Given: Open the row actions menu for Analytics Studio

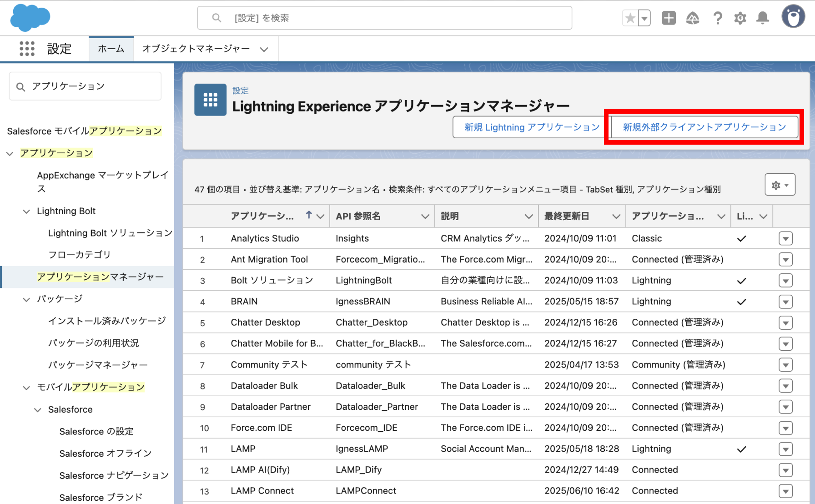Looking at the screenshot, I should (785, 238).
